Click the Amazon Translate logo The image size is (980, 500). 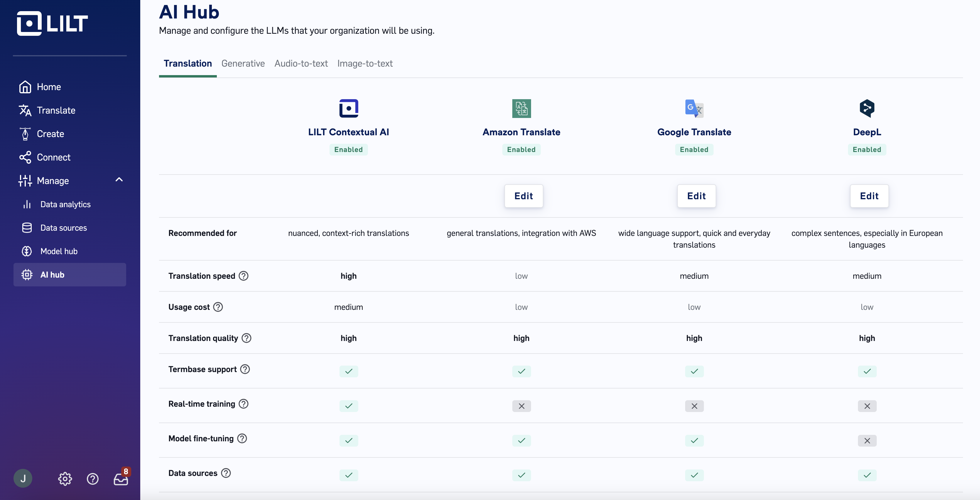click(521, 109)
